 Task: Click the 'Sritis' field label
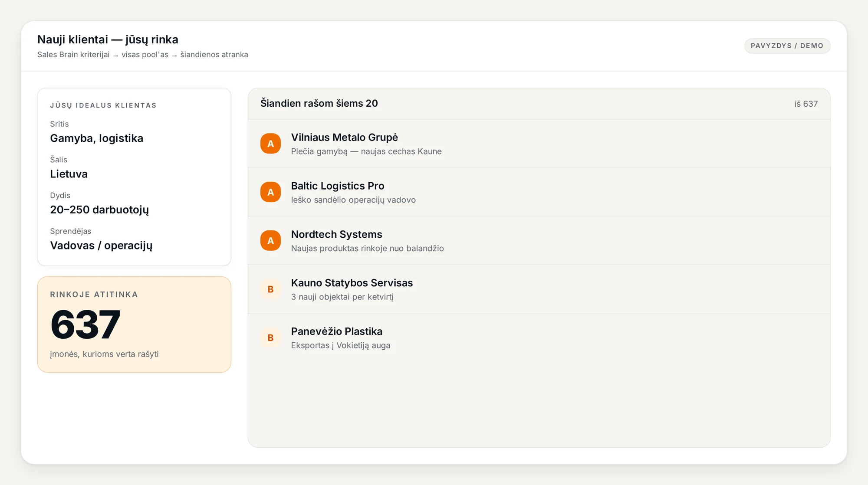coord(59,124)
